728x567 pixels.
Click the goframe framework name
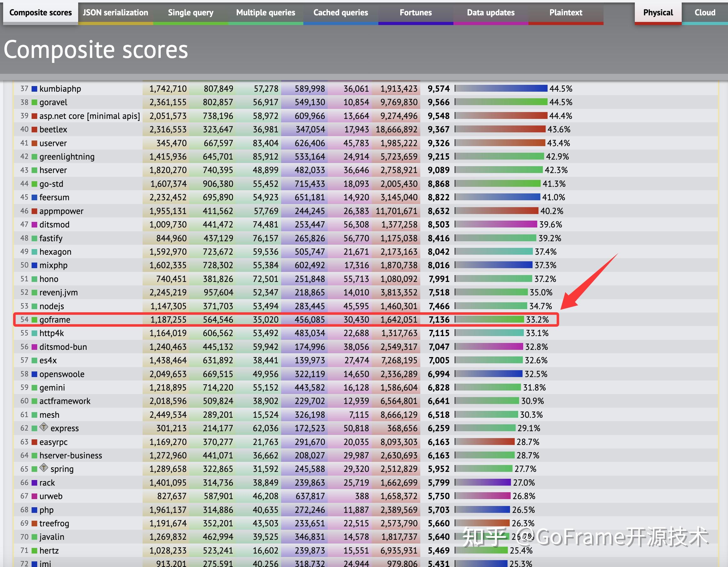tap(55, 319)
